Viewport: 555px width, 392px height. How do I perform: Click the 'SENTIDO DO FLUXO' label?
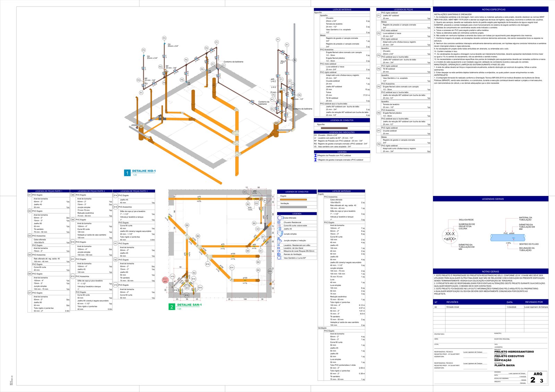pyautogui.click(x=529, y=244)
